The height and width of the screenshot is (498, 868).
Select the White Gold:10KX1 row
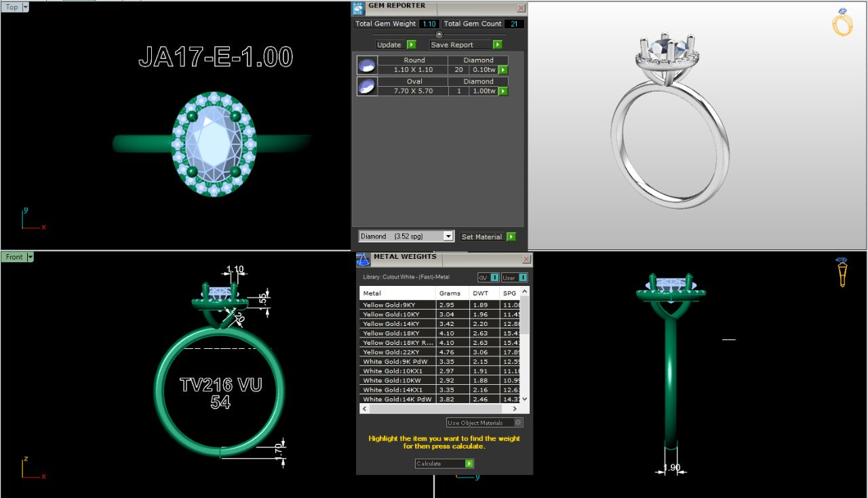click(441, 371)
